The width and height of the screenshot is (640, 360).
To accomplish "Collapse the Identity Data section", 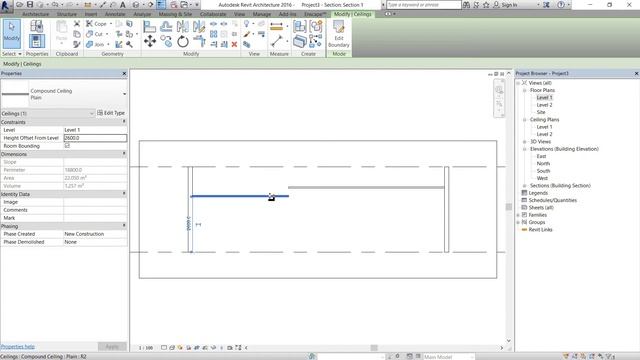I will pyautogui.click(x=124, y=193).
